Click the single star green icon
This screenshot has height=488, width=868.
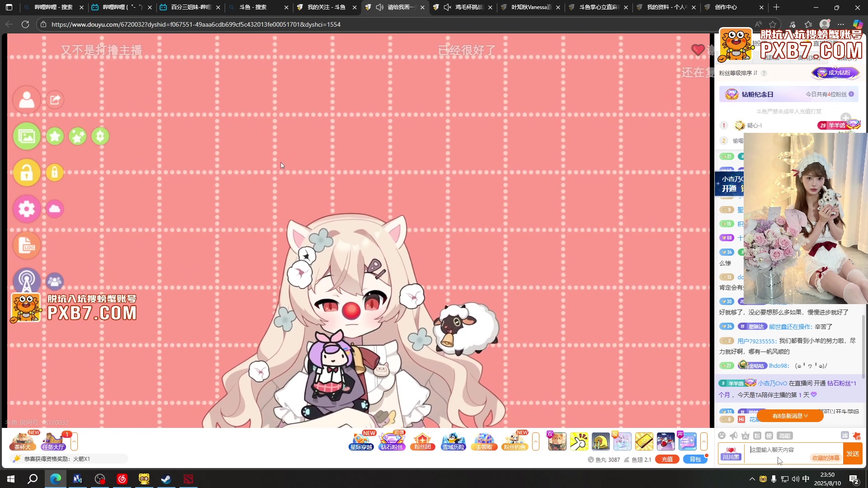(x=55, y=136)
